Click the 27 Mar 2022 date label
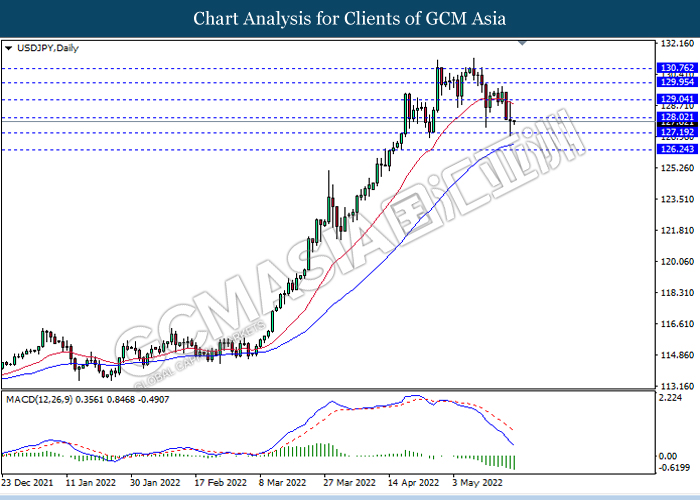Viewport: 700px width, 500px height. coord(350,483)
